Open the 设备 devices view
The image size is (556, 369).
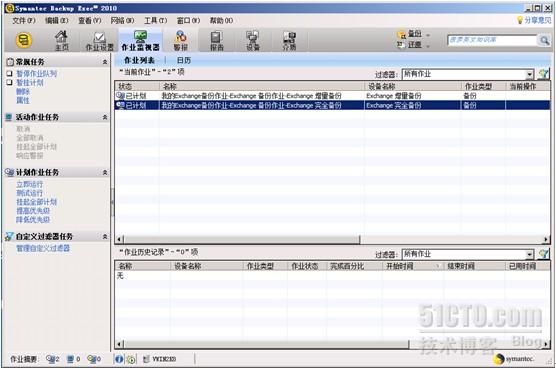point(253,41)
